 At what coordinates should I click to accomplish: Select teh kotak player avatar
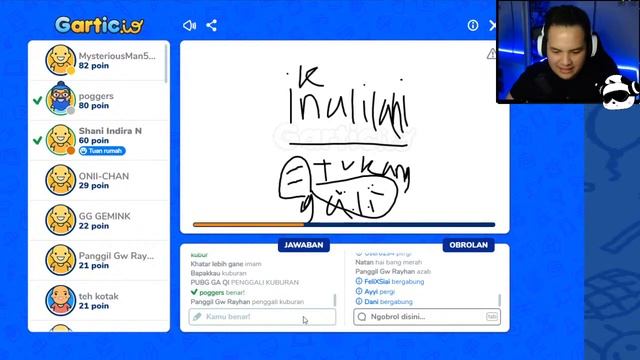click(x=60, y=300)
